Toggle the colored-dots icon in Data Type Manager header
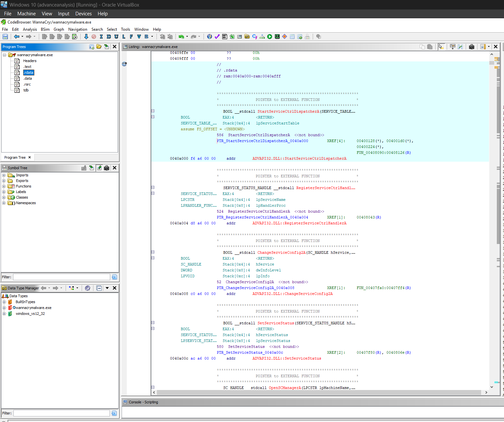This screenshot has width=504, height=422. (72, 288)
